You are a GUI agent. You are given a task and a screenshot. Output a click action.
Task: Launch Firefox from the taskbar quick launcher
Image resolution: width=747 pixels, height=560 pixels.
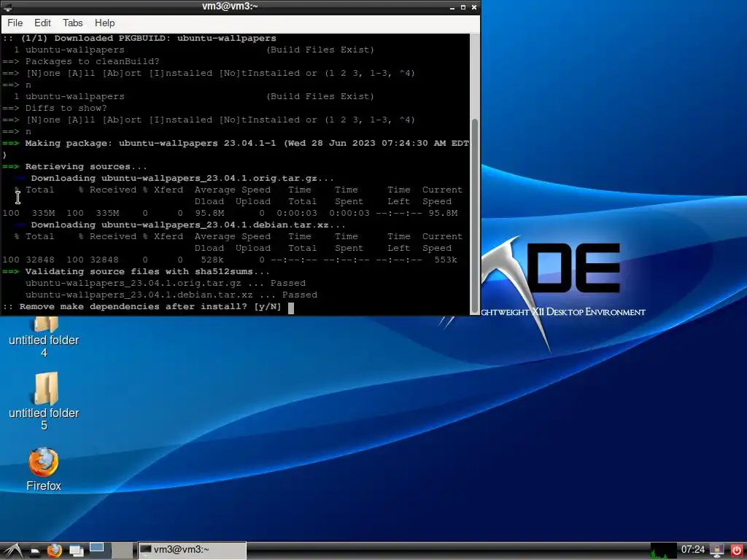click(x=54, y=551)
